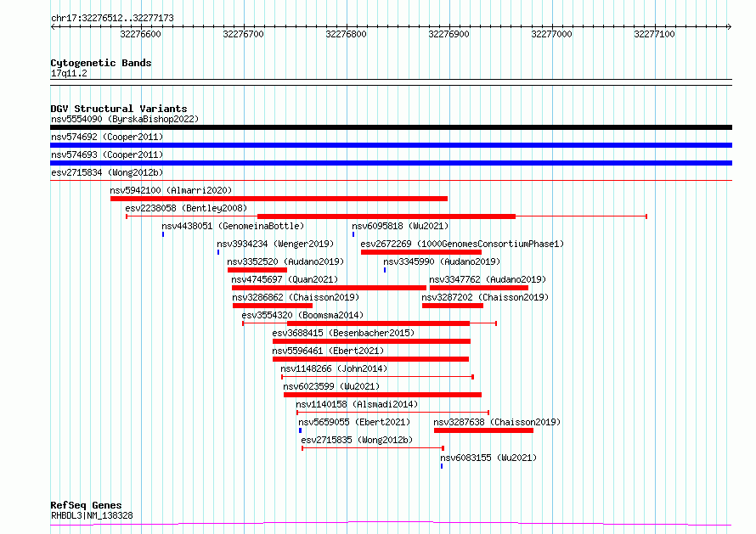Open the nsv3287638 (Chaisson2019) label
The width and height of the screenshot is (756, 534).
(497, 422)
